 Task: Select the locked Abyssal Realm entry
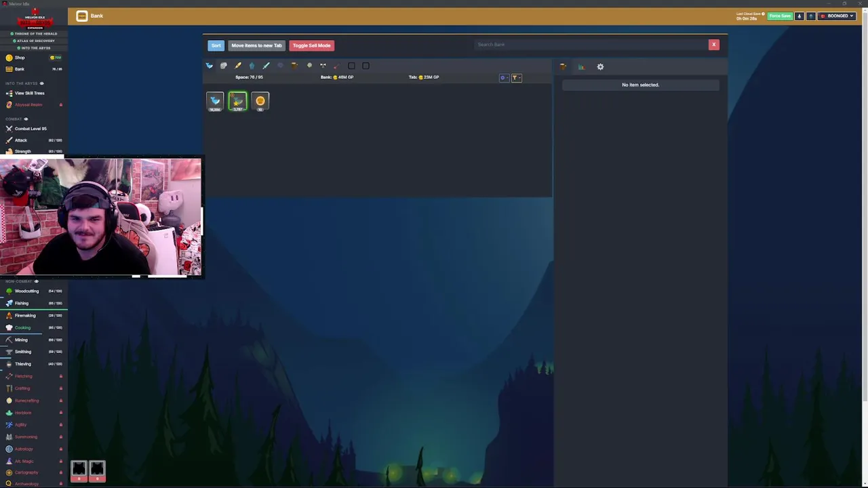click(33, 105)
